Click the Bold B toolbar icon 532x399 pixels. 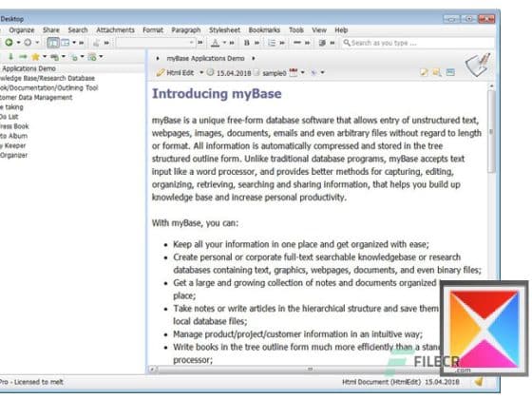coord(247,43)
